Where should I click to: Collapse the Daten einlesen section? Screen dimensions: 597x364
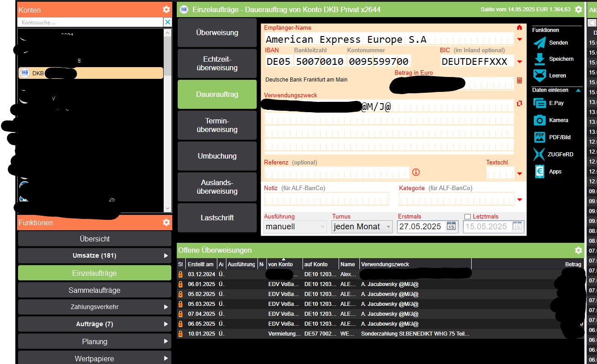click(579, 90)
